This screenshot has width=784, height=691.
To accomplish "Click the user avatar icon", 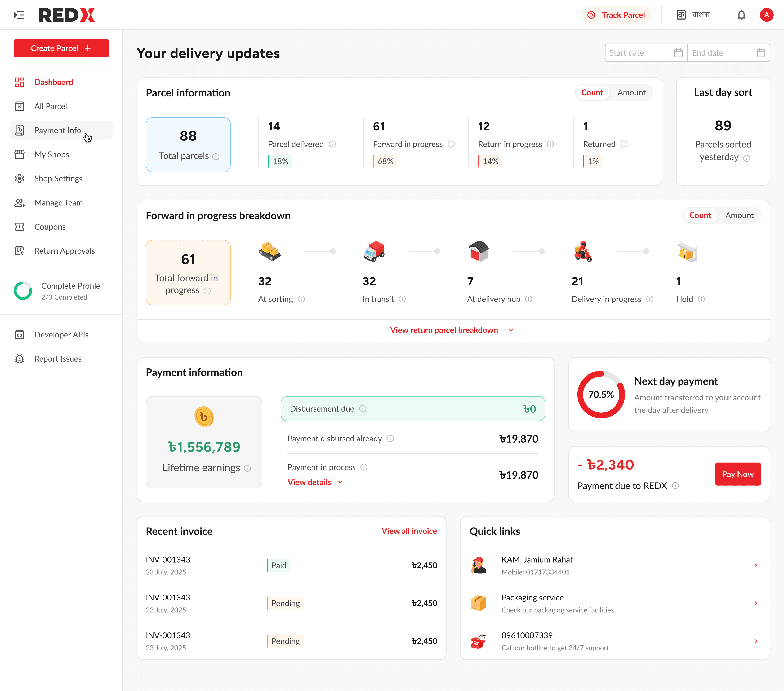I will [x=766, y=15].
